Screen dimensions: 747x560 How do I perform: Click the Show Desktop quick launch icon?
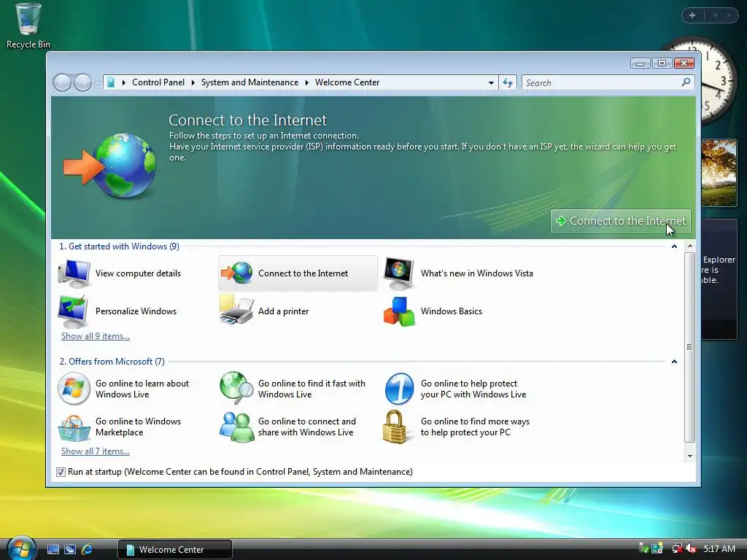coord(53,549)
